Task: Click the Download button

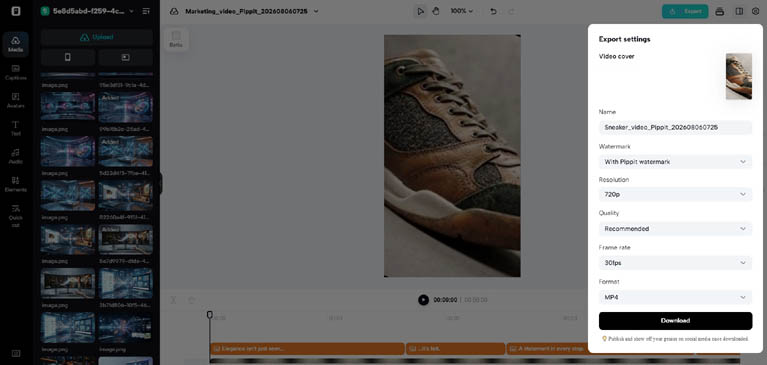Action: point(675,320)
